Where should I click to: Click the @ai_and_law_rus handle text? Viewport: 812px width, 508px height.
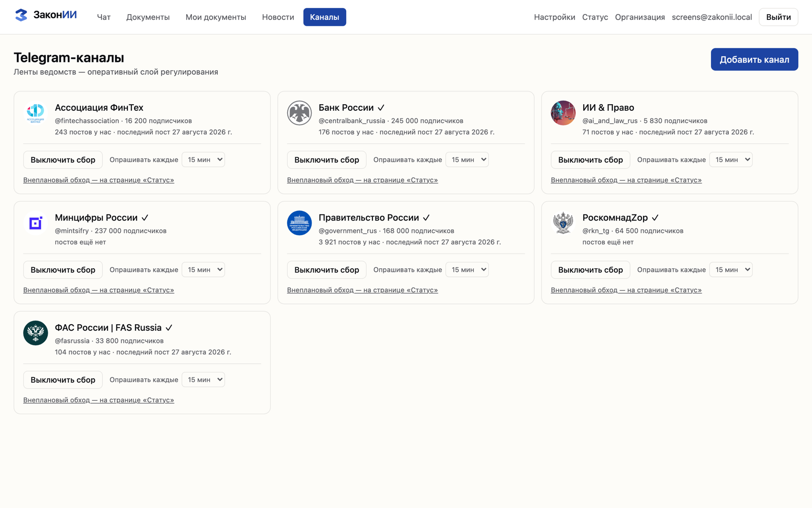coord(610,121)
